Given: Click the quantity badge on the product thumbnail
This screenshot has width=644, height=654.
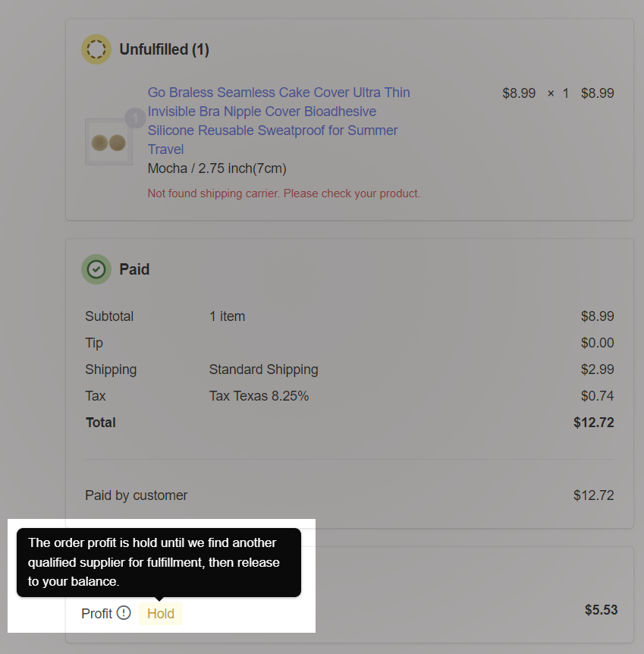Looking at the screenshot, I should [134, 118].
